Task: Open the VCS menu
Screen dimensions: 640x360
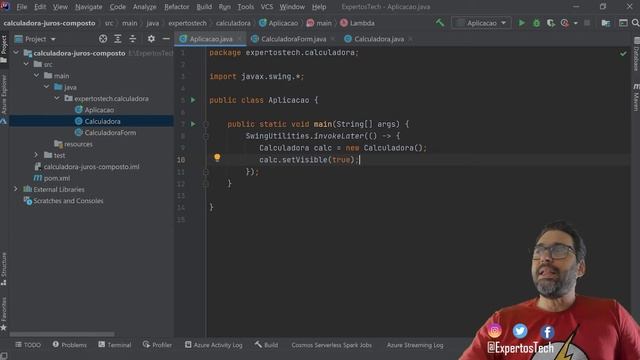Action: click(267, 7)
